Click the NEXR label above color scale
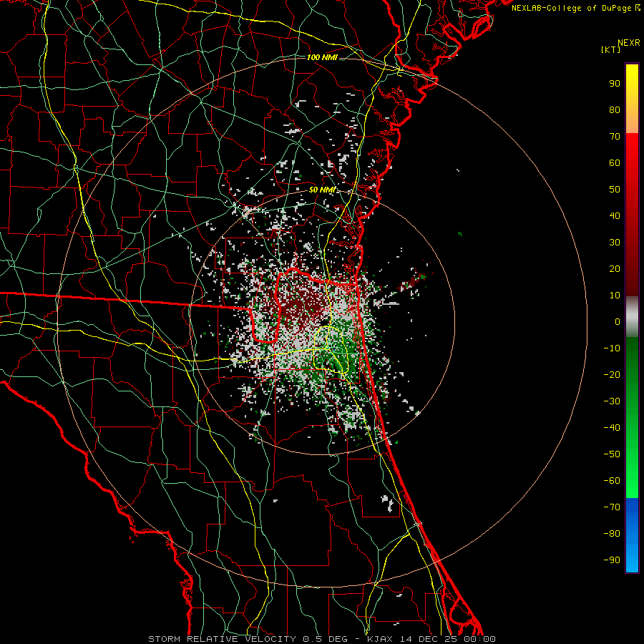The image size is (644, 644). (628, 43)
